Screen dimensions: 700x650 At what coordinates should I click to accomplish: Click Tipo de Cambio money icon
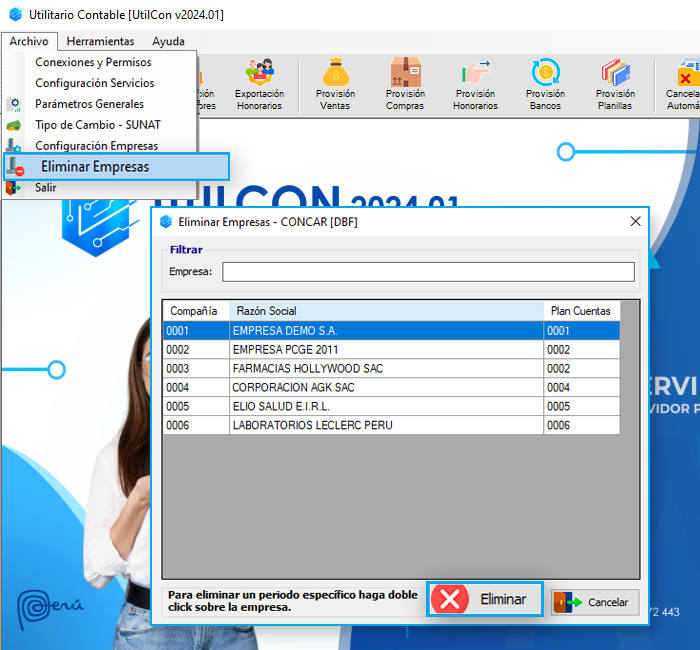(14, 125)
